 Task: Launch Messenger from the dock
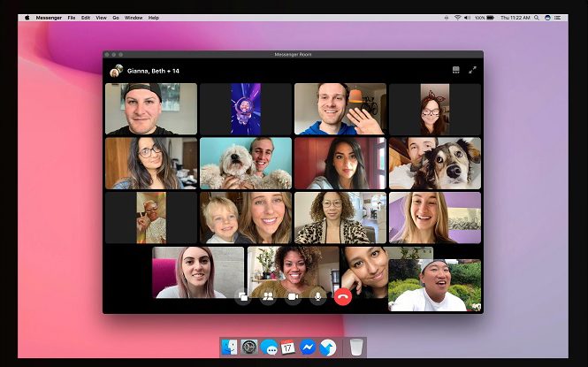tap(308, 347)
